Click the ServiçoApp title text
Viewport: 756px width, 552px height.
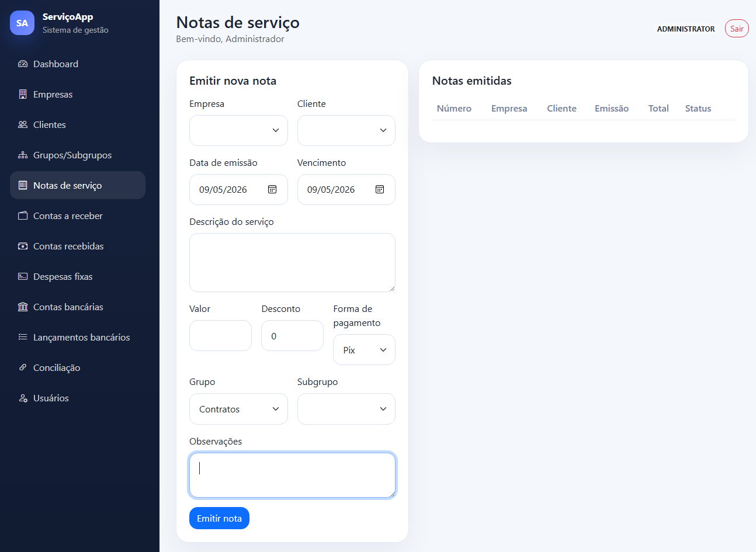tap(68, 17)
